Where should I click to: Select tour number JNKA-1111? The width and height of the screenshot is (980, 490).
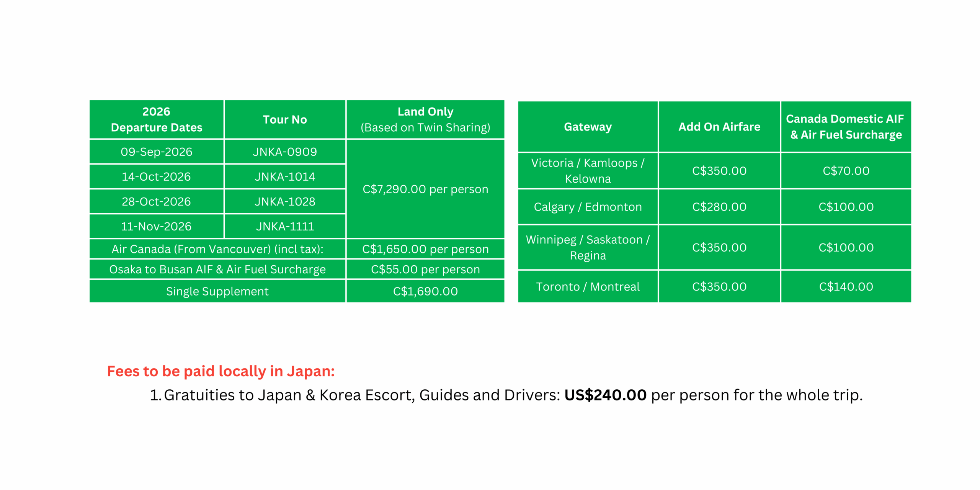point(285,227)
